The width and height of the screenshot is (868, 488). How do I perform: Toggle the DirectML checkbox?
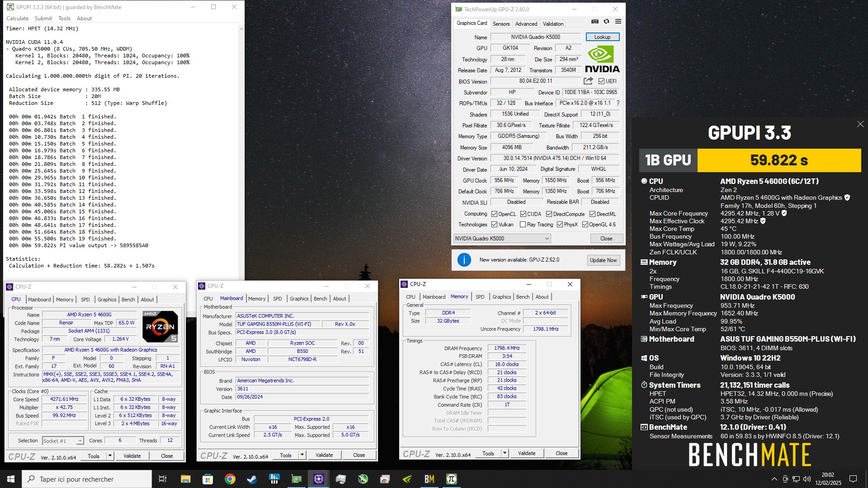click(x=592, y=214)
